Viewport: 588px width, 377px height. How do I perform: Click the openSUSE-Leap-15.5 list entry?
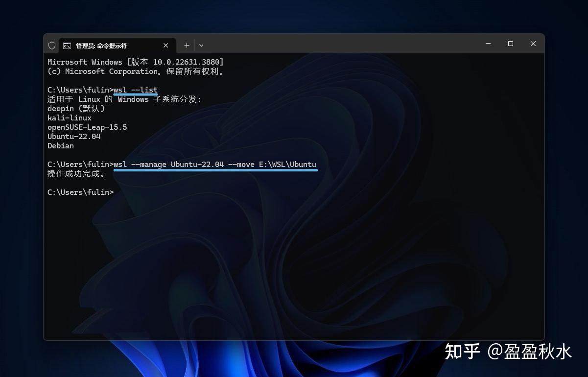(87, 127)
